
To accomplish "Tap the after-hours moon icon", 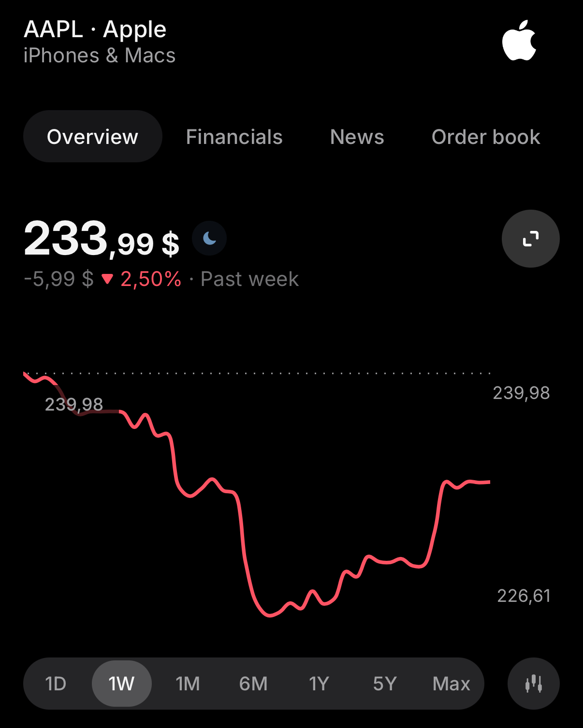I will click(x=209, y=238).
